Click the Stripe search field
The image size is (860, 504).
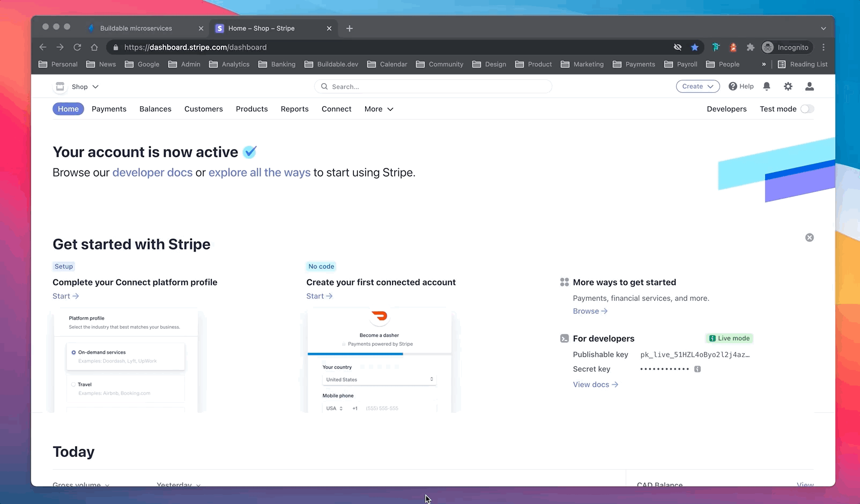[x=433, y=86]
